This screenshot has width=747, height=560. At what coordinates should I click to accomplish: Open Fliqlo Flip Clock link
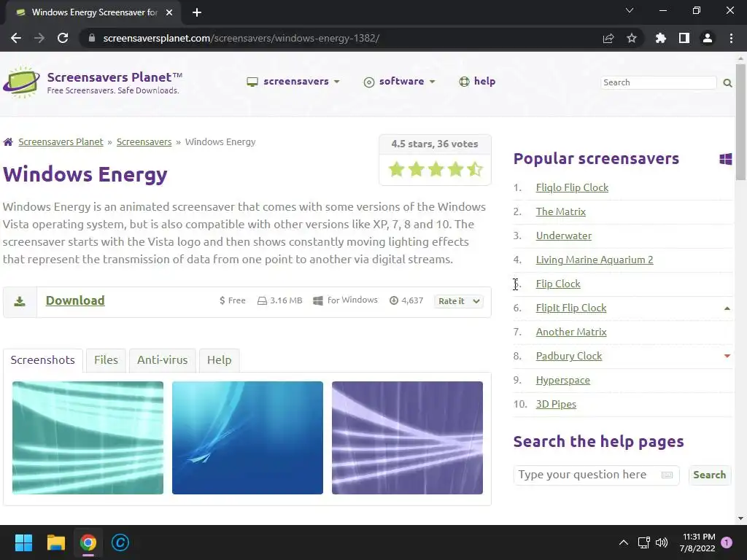coord(572,187)
